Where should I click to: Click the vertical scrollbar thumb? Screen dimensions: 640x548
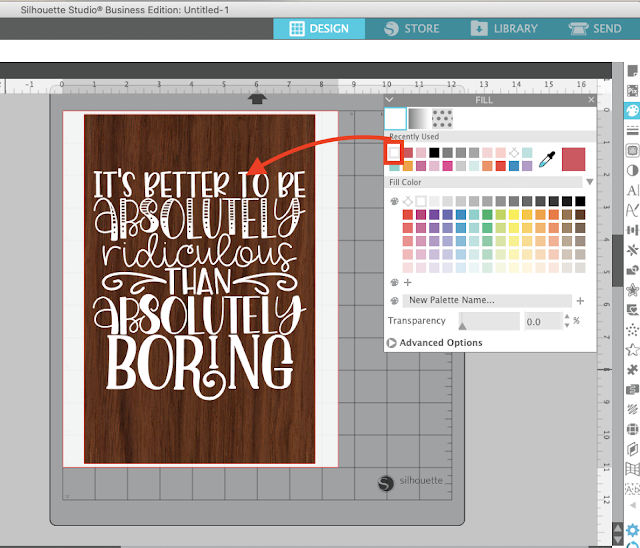point(617,260)
